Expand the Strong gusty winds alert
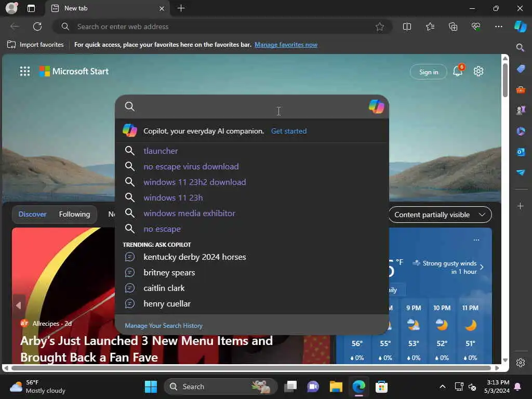The image size is (532, 399). [x=448, y=267]
